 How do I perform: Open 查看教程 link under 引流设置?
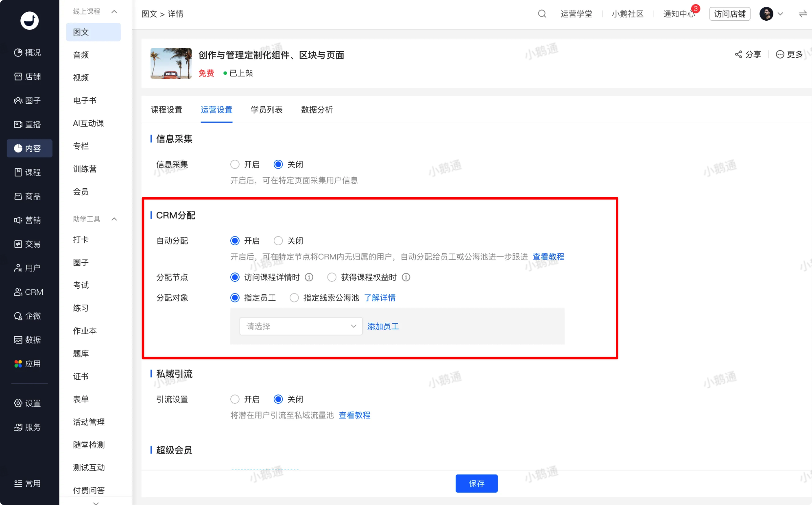click(354, 415)
